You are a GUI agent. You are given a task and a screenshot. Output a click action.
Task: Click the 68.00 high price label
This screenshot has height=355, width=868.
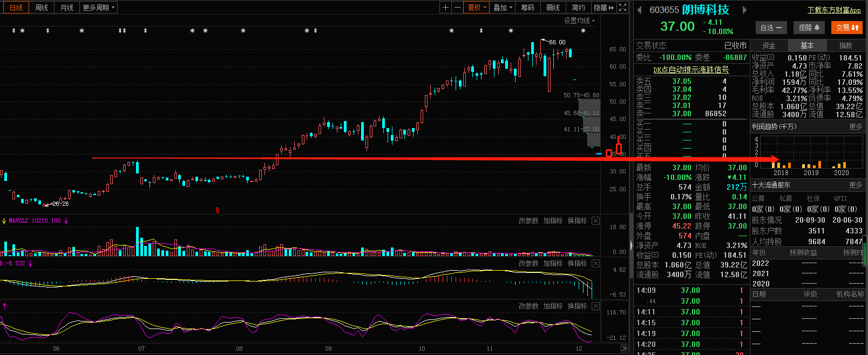tap(557, 42)
